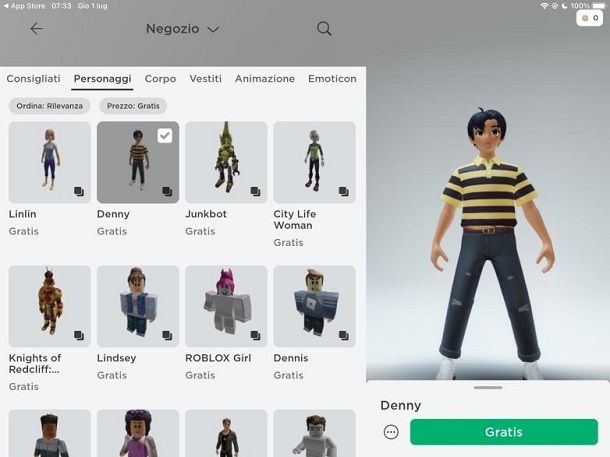Open the search magnifier icon
The height and width of the screenshot is (457, 610).
(324, 29)
